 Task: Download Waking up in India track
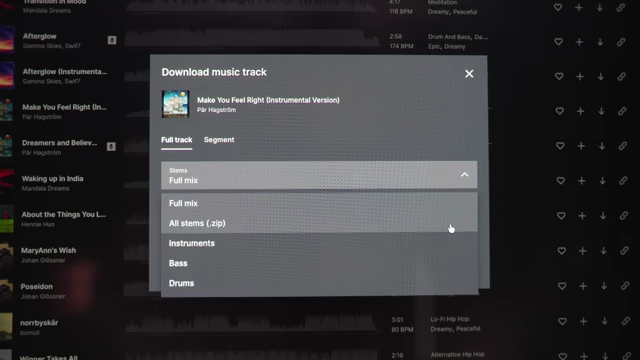pos(602,180)
